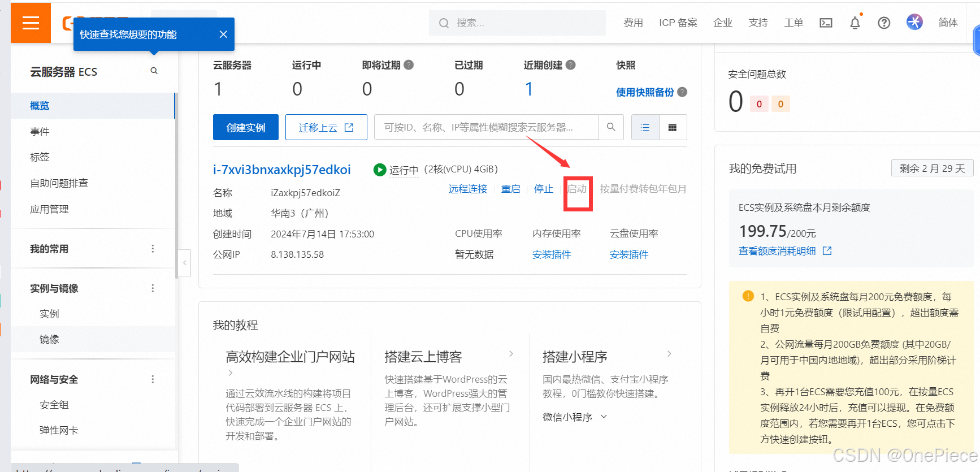The width and height of the screenshot is (980, 472).
Task: Click 远程连接 for the instance
Action: 468,189
